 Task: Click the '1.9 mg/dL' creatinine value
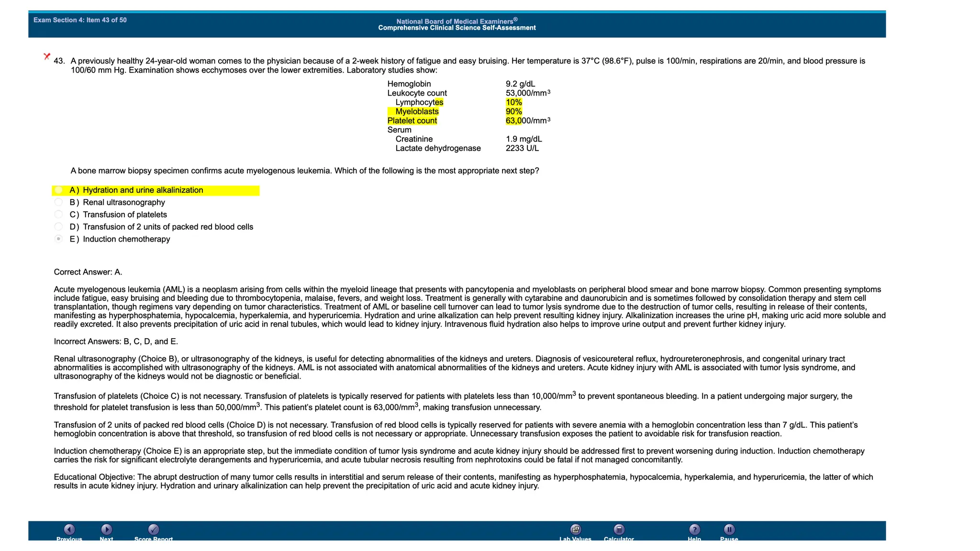(x=524, y=139)
